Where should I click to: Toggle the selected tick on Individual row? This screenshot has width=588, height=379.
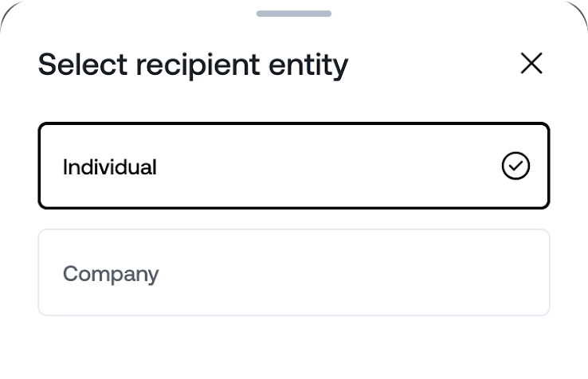coord(515,166)
